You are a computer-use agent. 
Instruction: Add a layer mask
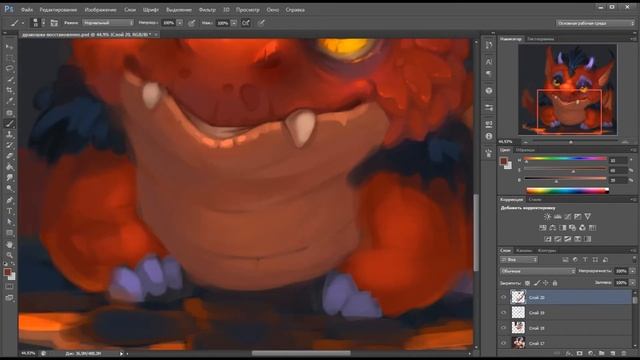point(580,353)
